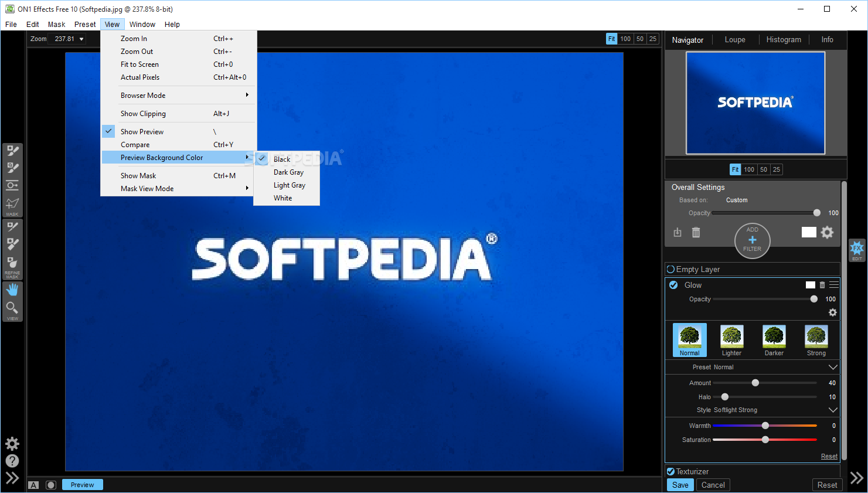Open Preview Background Color submenu

click(179, 158)
